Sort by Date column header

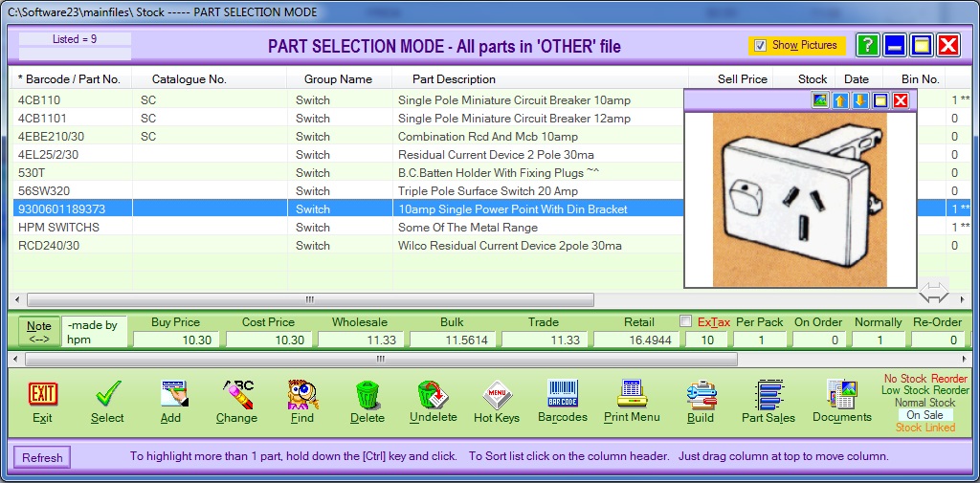pyautogui.click(x=859, y=79)
